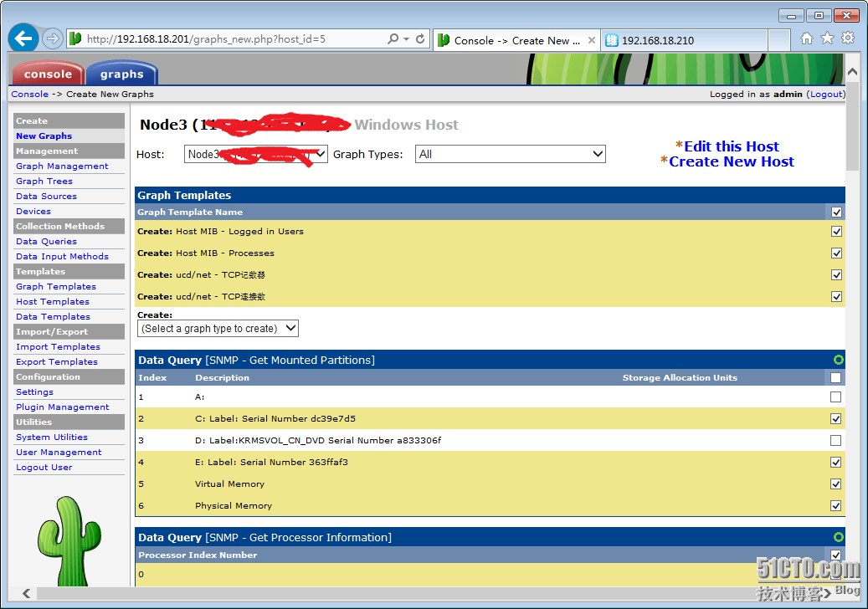The height and width of the screenshot is (609, 868).
Task: Uncheck the Virtual Memory checkbox
Action: click(836, 484)
